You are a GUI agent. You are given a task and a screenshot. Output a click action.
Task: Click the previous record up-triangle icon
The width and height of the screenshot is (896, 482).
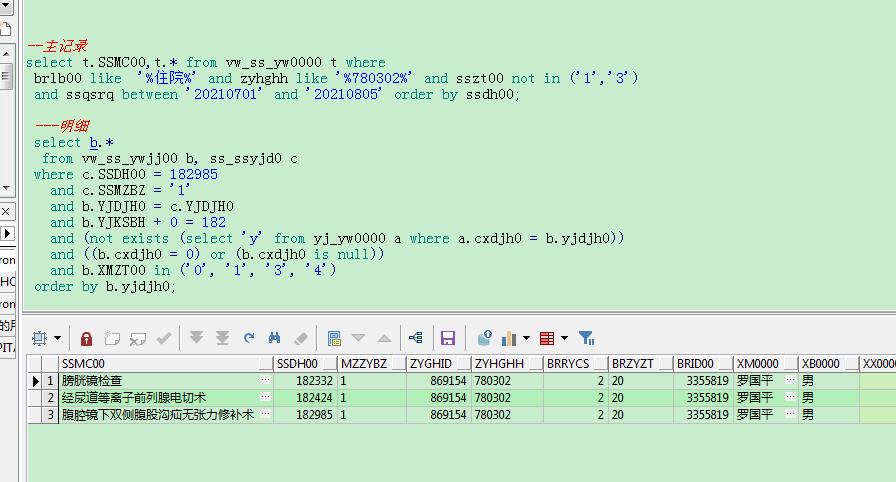click(x=385, y=339)
